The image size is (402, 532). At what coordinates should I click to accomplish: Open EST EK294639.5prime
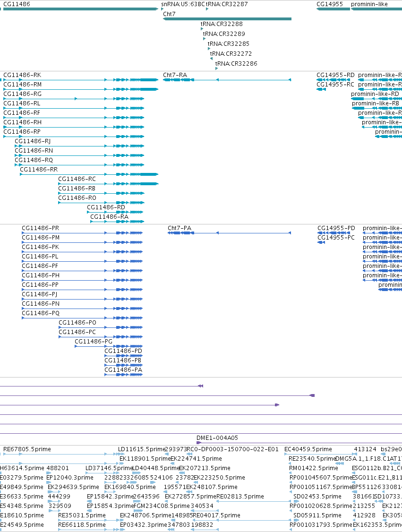point(73,487)
